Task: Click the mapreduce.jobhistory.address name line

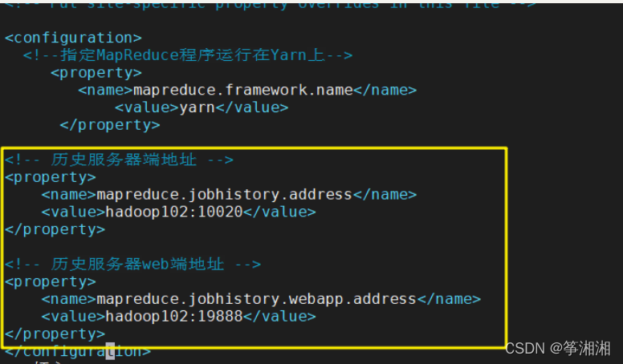Action: (x=229, y=195)
